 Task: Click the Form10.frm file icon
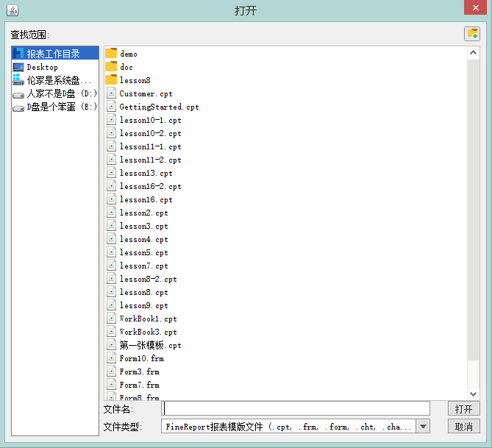[x=111, y=358]
